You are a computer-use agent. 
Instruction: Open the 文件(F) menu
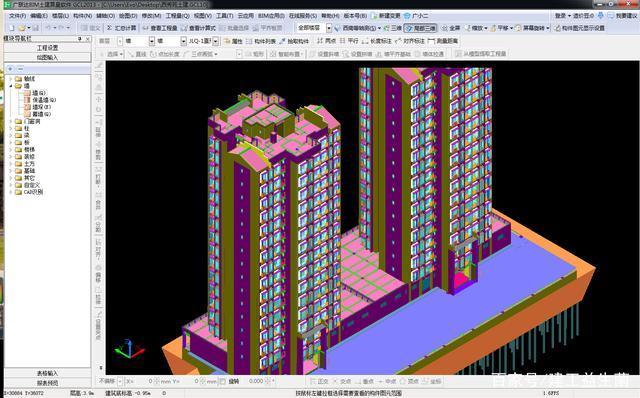(18, 16)
